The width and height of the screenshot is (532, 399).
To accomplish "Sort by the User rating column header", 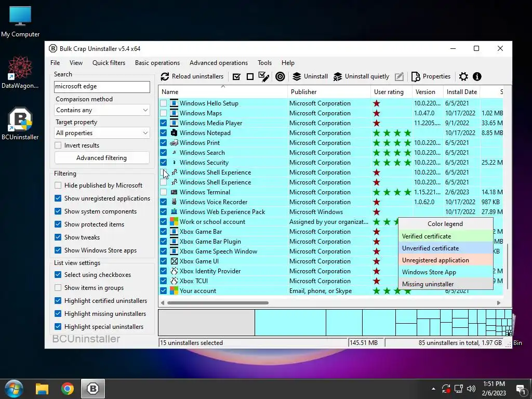I will pyautogui.click(x=391, y=91).
